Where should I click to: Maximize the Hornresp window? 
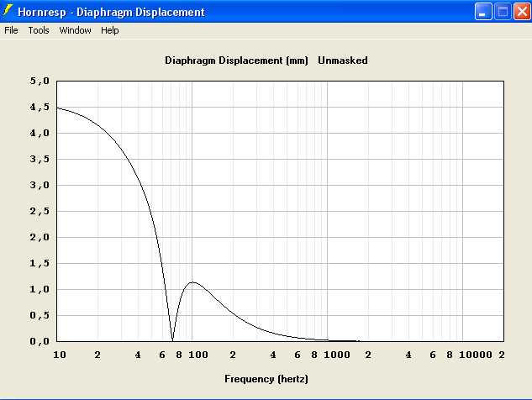click(x=503, y=12)
